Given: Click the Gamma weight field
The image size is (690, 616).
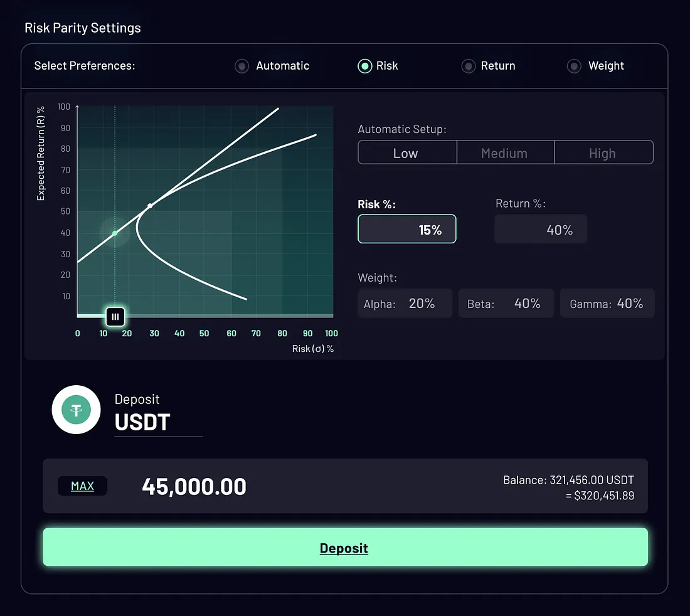Looking at the screenshot, I should coord(607,304).
